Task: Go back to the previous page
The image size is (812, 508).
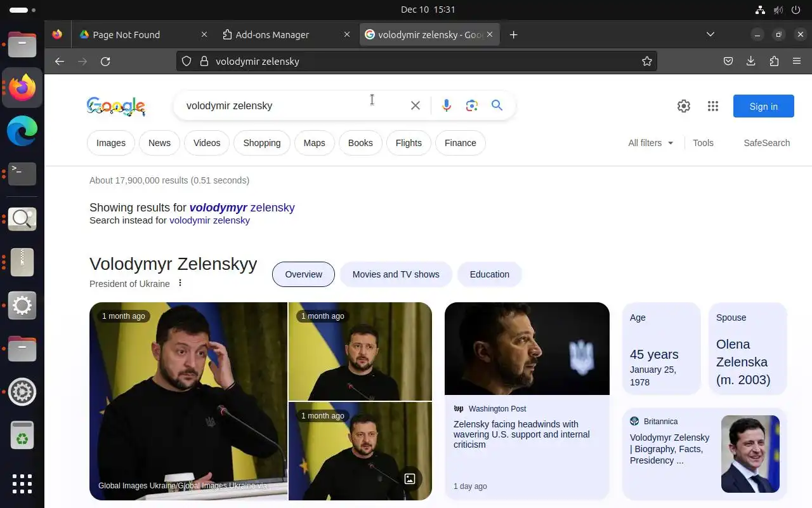Action: tap(59, 61)
